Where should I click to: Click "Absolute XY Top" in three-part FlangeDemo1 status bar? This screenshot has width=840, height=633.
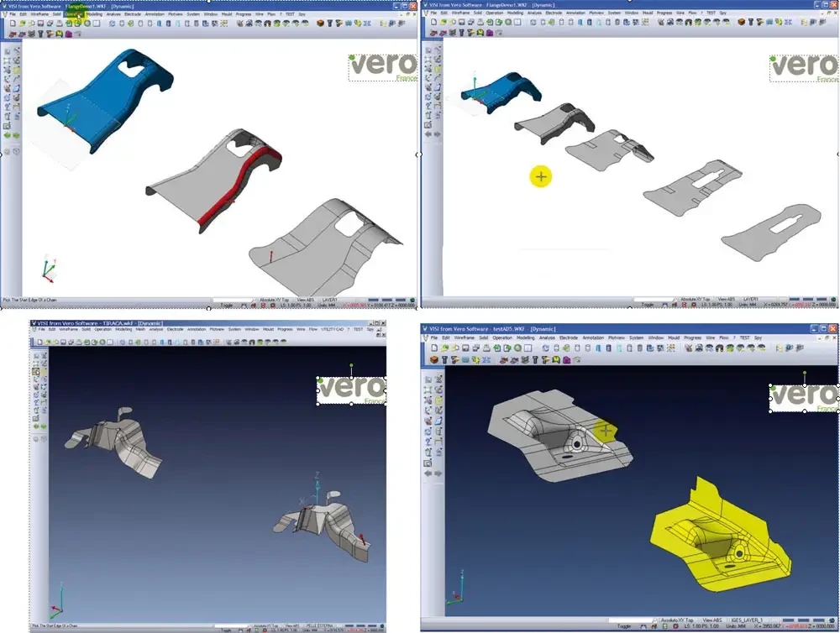275,300
